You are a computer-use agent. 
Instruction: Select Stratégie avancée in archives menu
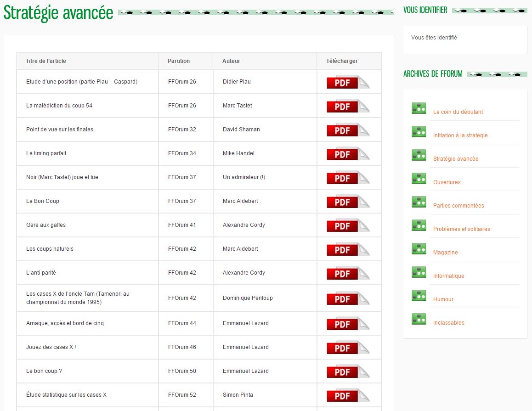pos(455,159)
